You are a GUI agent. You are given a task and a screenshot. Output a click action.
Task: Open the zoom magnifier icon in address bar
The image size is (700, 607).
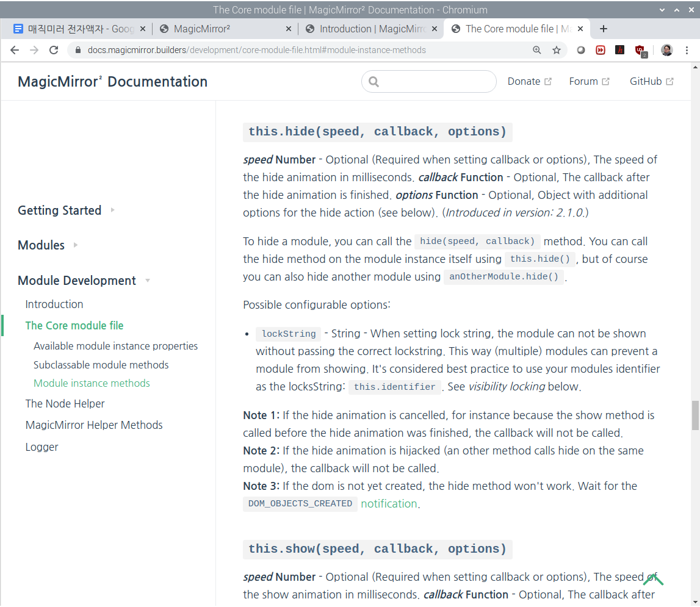click(x=537, y=50)
